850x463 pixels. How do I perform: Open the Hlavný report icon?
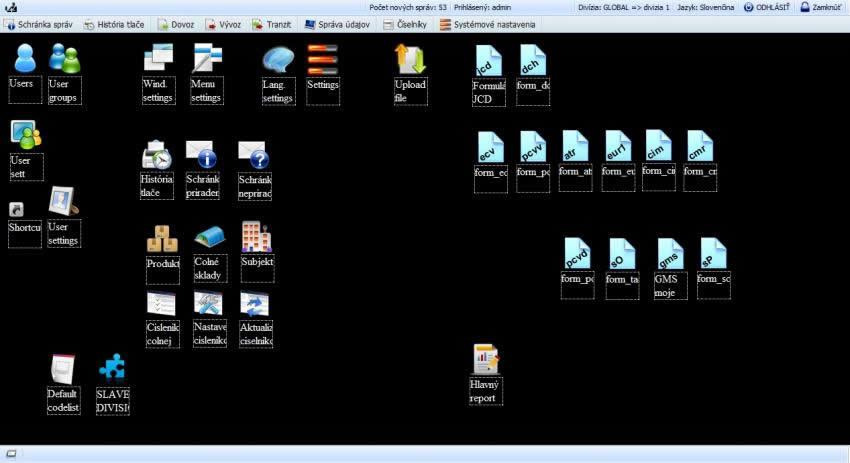point(485,359)
